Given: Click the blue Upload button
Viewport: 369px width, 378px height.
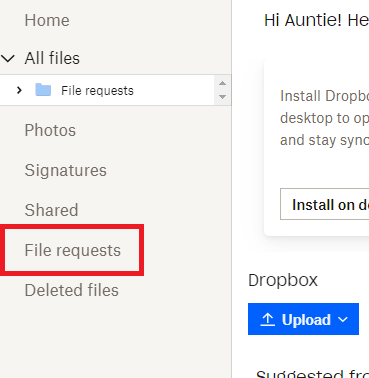Looking at the screenshot, I should (x=303, y=319).
